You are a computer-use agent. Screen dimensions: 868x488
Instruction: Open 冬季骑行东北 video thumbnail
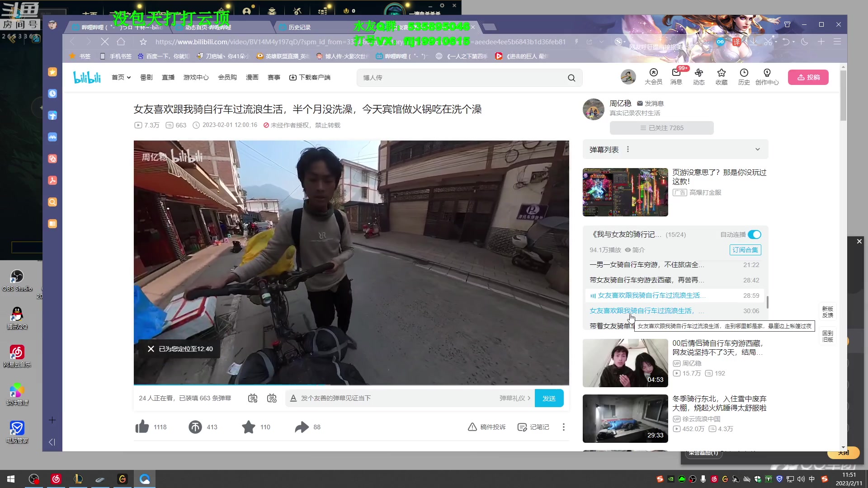click(625, 418)
